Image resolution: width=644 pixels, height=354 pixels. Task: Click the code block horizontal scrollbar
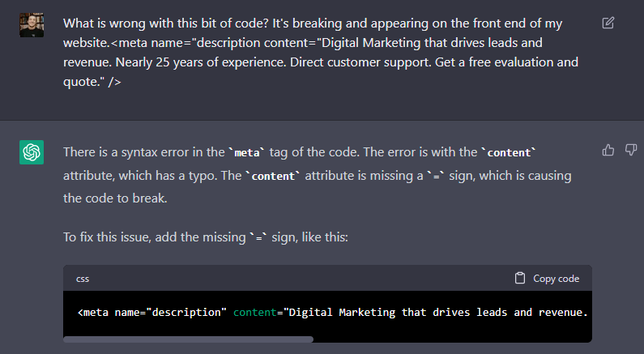pyautogui.click(x=188, y=339)
